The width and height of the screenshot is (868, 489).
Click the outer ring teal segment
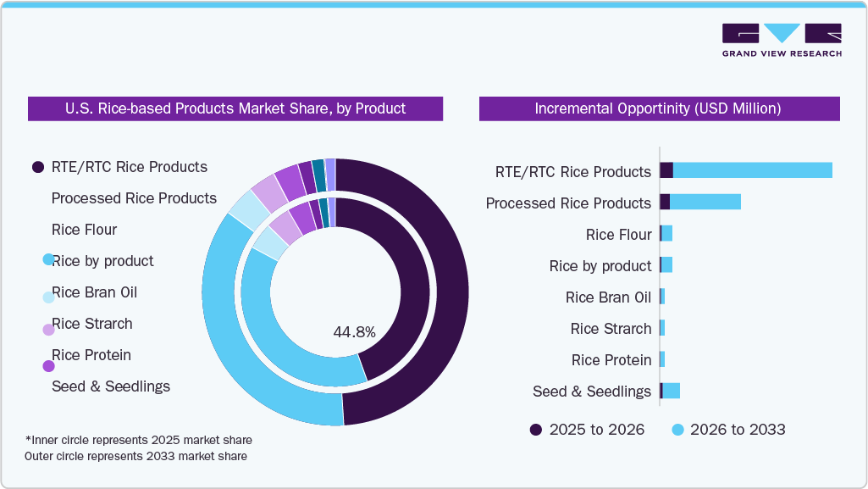click(x=319, y=176)
